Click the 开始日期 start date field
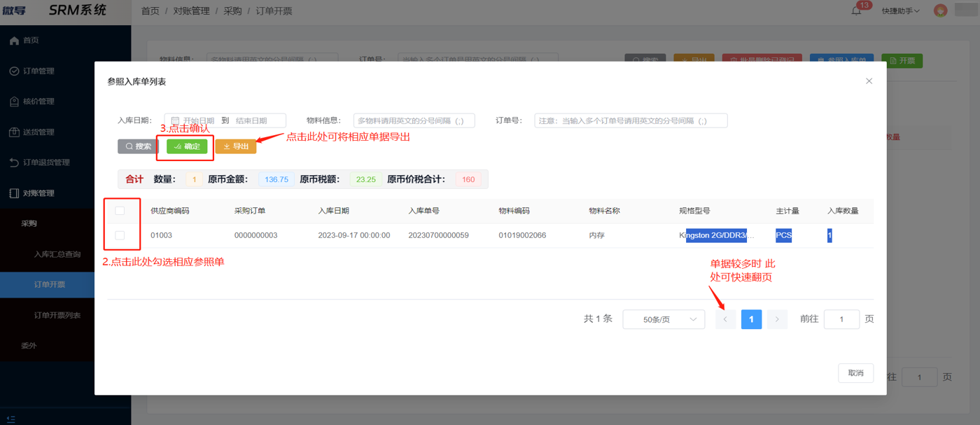 (199, 120)
